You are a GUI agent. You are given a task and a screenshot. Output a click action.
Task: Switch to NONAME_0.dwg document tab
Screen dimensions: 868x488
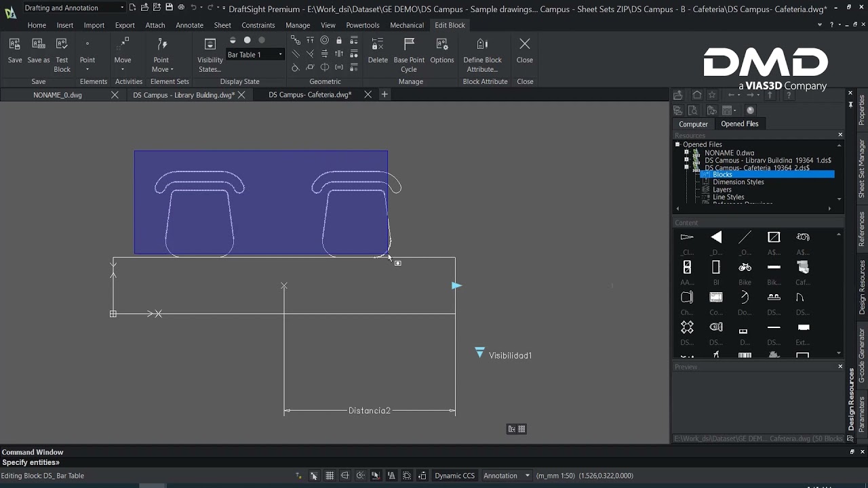58,95
